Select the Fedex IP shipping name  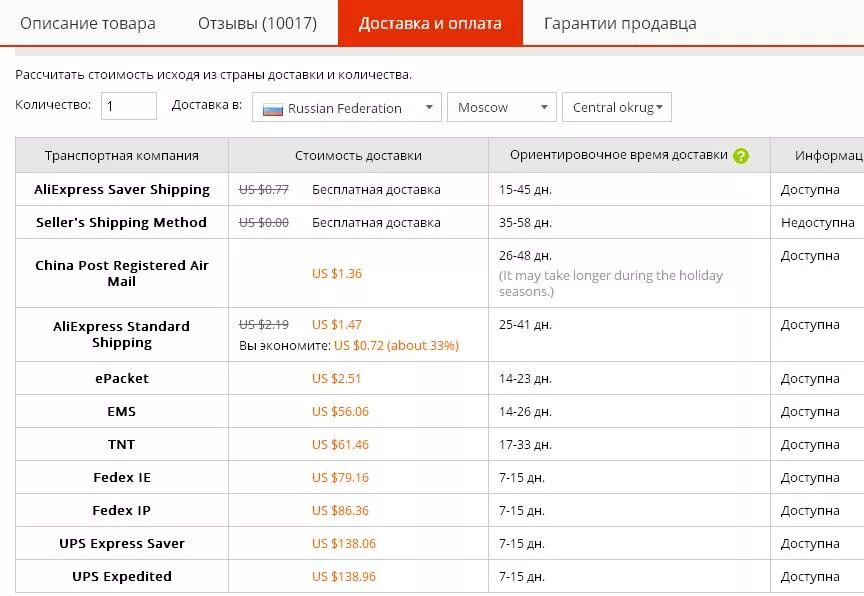pos(122,511)
